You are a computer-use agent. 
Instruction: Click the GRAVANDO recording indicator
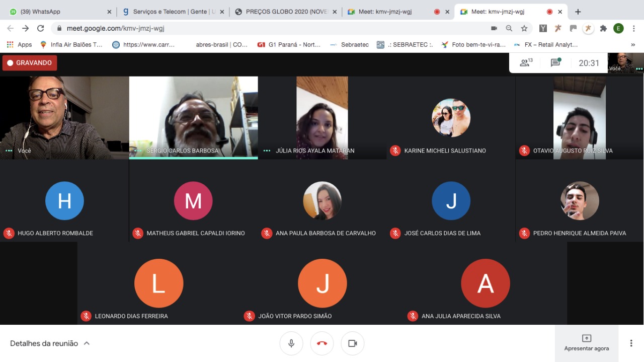click(30, 63)
